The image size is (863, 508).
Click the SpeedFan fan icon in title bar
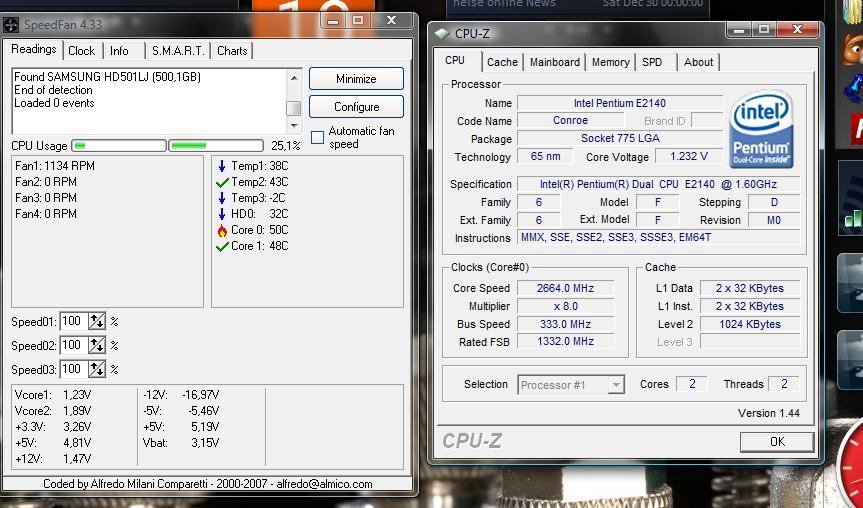pos(11,25)
